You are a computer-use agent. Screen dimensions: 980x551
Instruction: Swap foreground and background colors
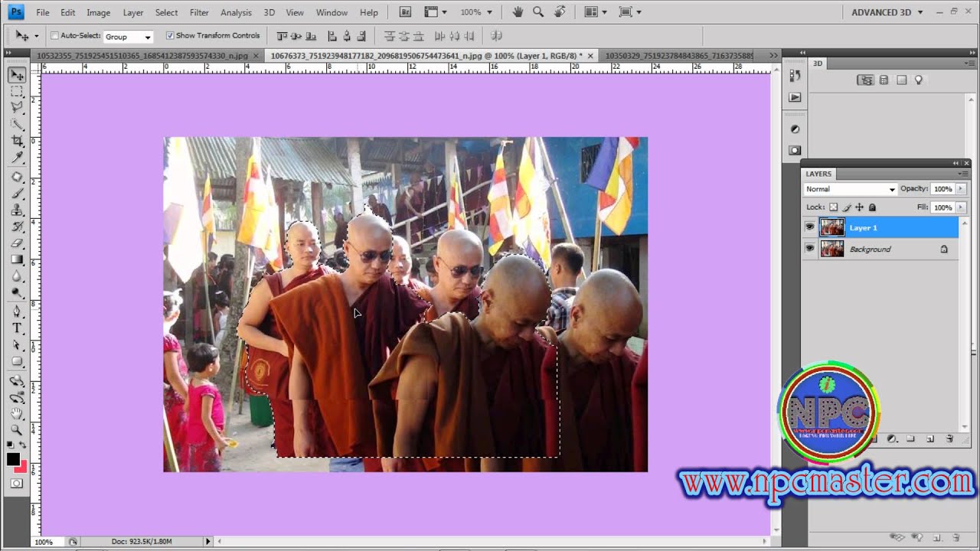coord(23,445)
